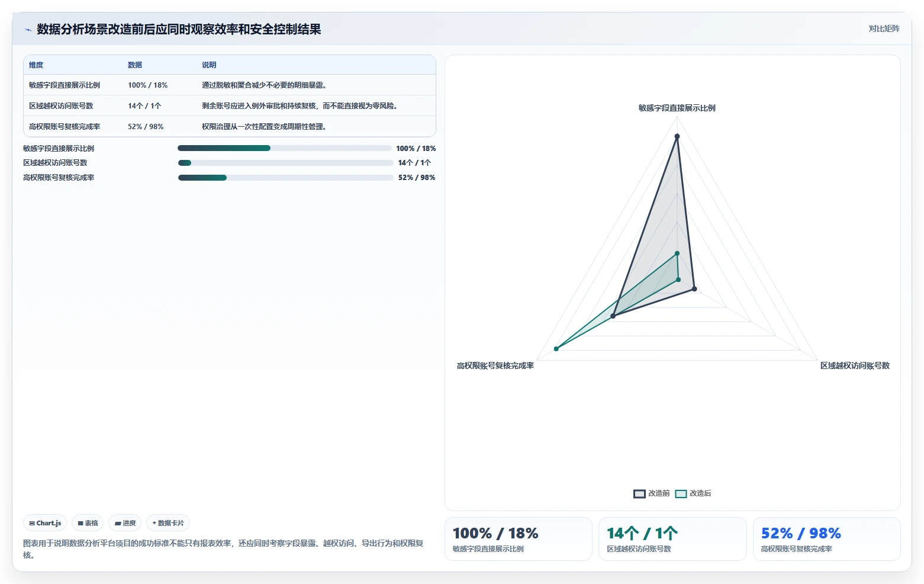Click the 52% / 98% data card
This screenshot has width=924, height=584.
tap(827, 539)
